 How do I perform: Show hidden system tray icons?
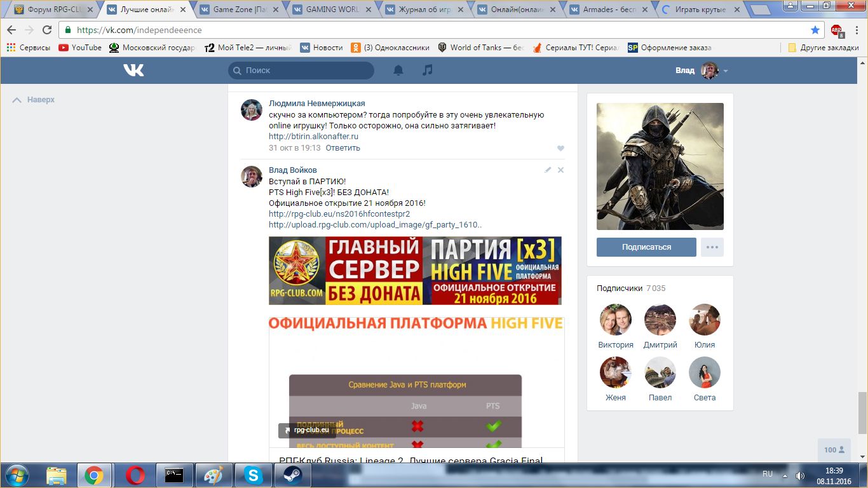(785, 475)
